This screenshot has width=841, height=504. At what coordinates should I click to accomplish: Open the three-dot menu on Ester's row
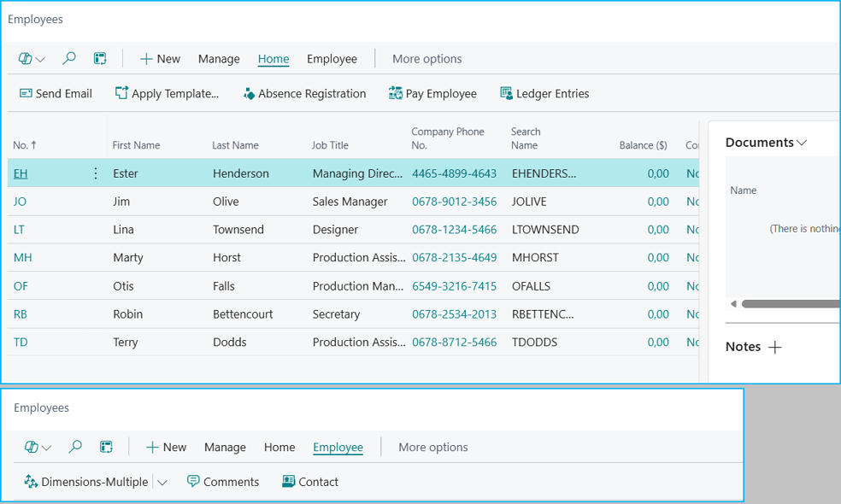(96, 173)
